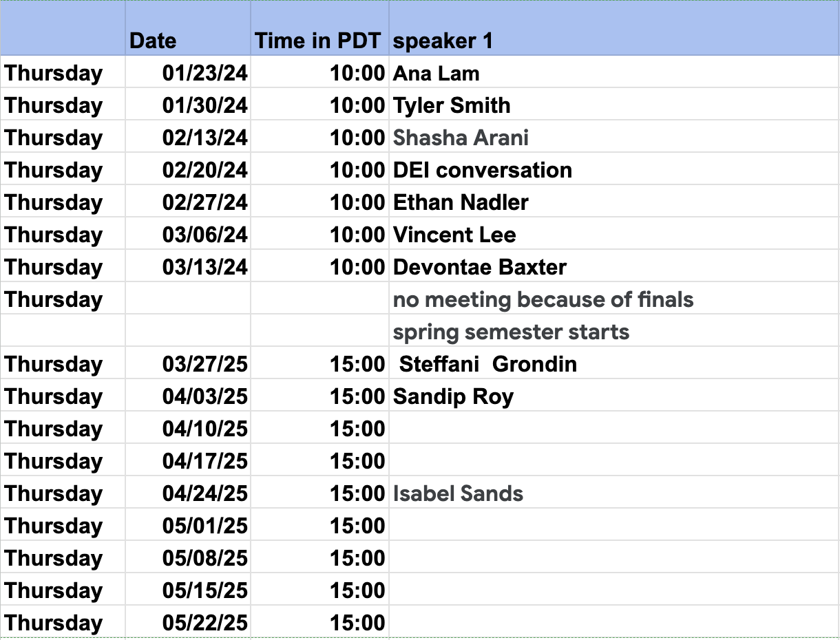
Task: Click the Tyler Smith cell
Action: pos(452,105)
